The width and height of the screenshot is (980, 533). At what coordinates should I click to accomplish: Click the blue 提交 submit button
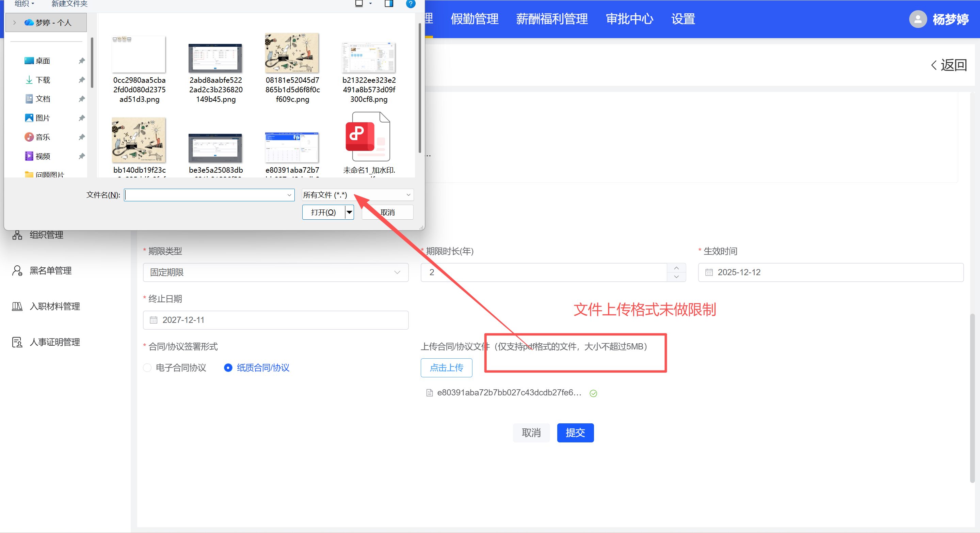575,433
